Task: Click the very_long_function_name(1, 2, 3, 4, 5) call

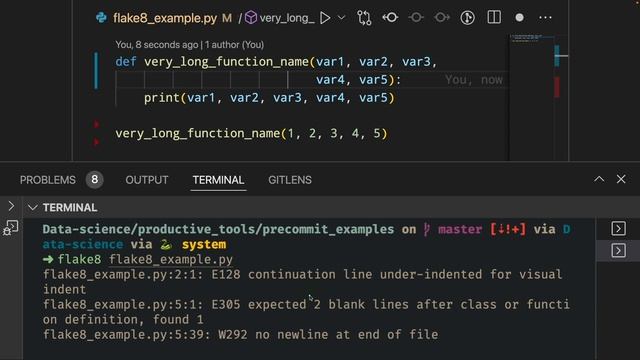Action: 251,133
